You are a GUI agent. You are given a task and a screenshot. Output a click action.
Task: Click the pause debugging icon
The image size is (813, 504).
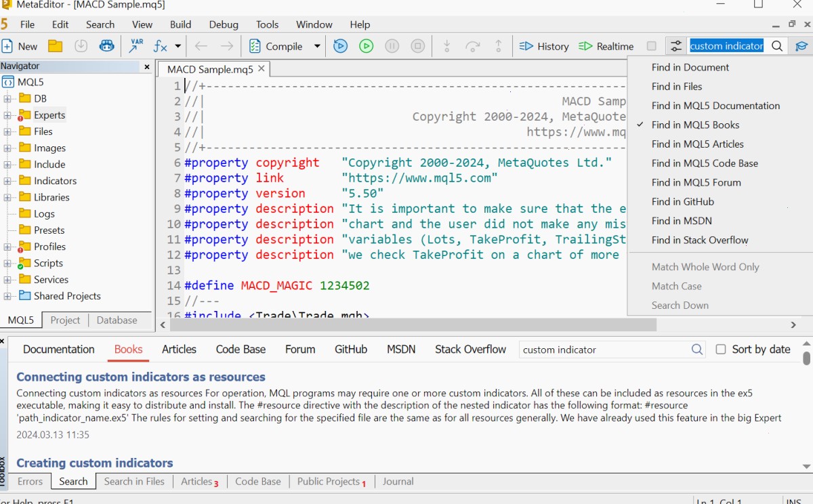click(x=392, y=46)
